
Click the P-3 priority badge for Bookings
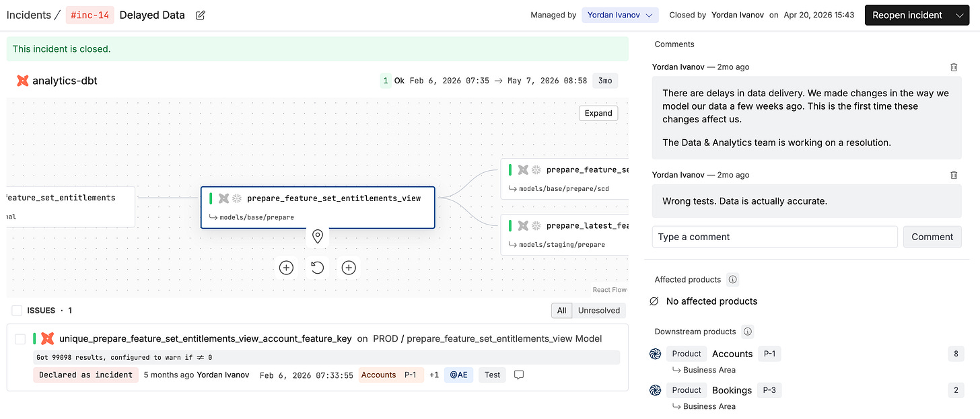tap(770, 390)
